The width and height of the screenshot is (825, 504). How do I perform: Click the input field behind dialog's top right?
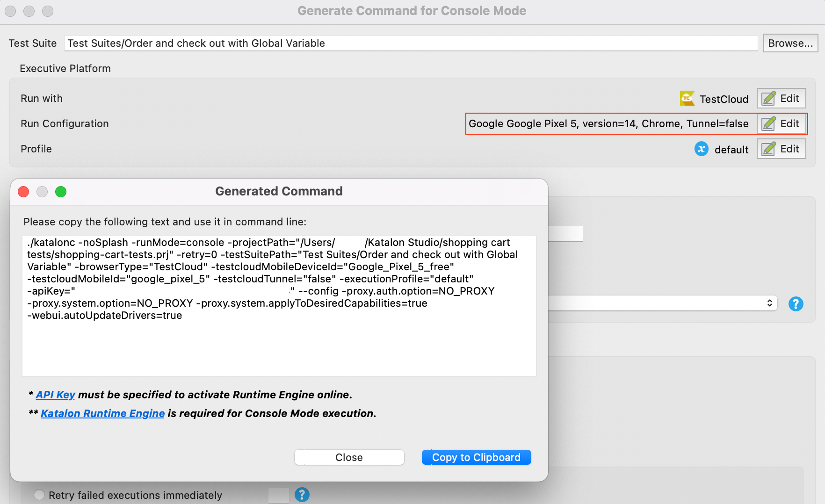click(565, 234)
